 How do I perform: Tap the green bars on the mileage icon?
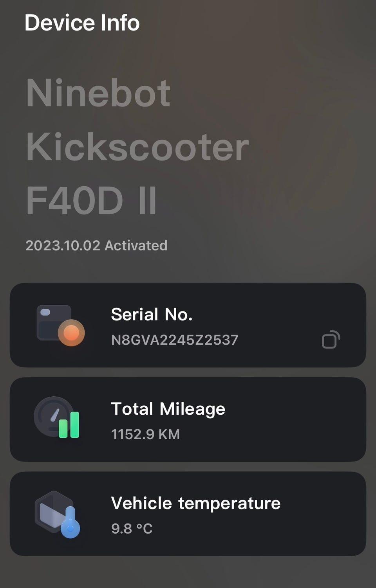69,425
